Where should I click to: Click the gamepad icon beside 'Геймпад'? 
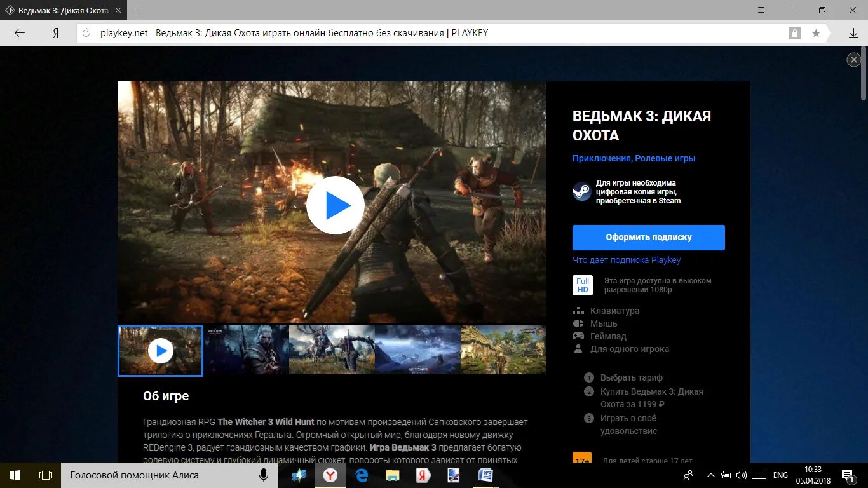[x=578, y=336]
